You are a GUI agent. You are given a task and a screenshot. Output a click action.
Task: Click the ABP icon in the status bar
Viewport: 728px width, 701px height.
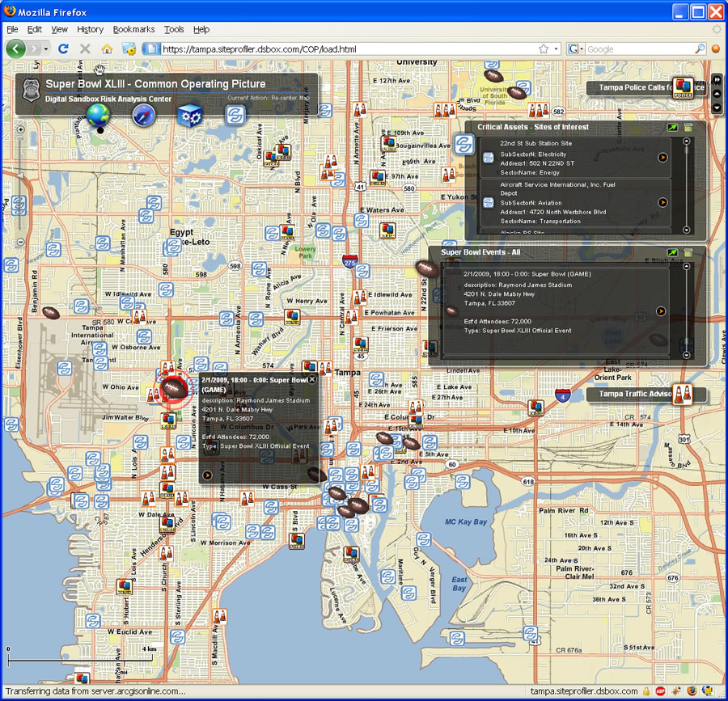660,691
